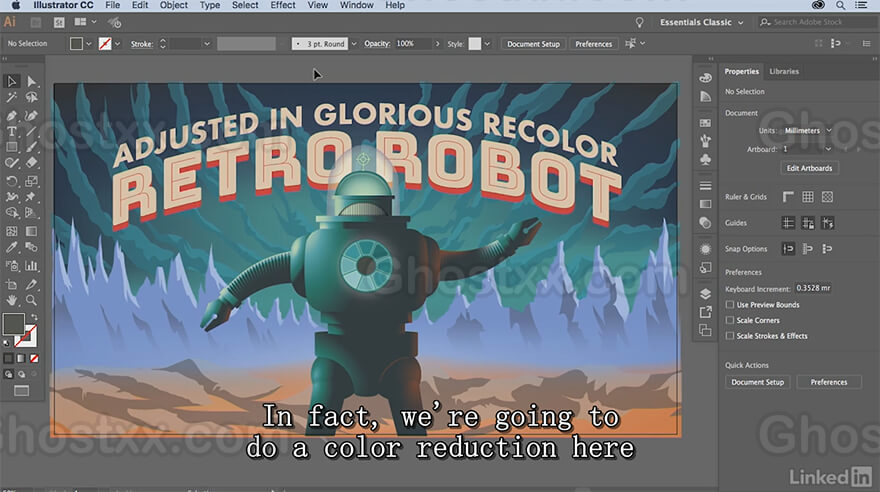The image size is (880, 492).
Task: Select the Magic Wand tool
Action: point(11,98)
